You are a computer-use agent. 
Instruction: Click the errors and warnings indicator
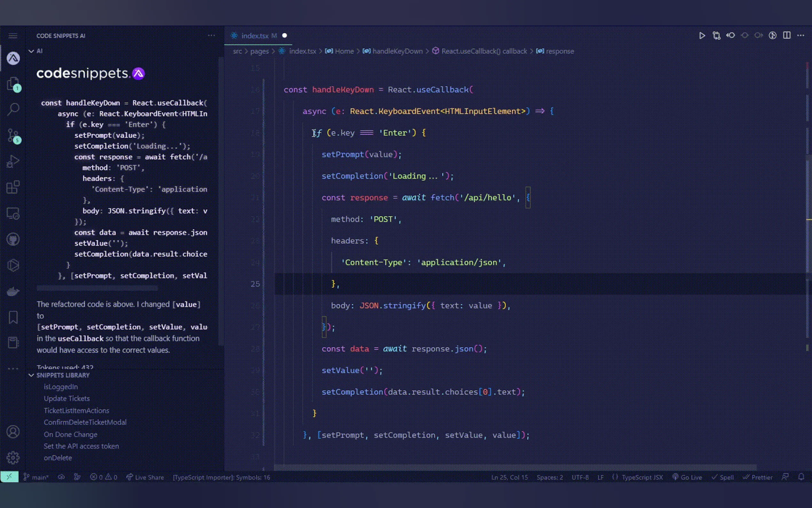(x=103, y=477)
